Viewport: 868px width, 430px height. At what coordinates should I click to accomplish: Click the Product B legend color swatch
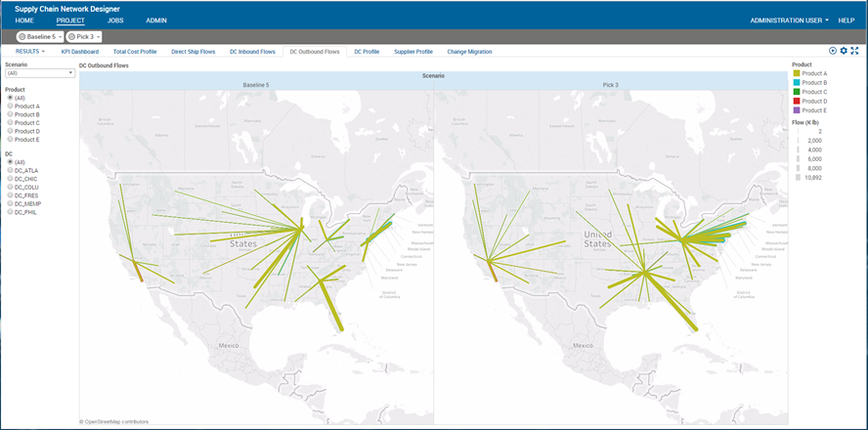[x=796, y=82]
